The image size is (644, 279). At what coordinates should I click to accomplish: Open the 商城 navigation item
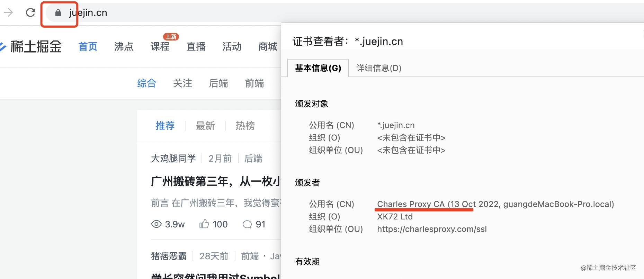[268, 46]
